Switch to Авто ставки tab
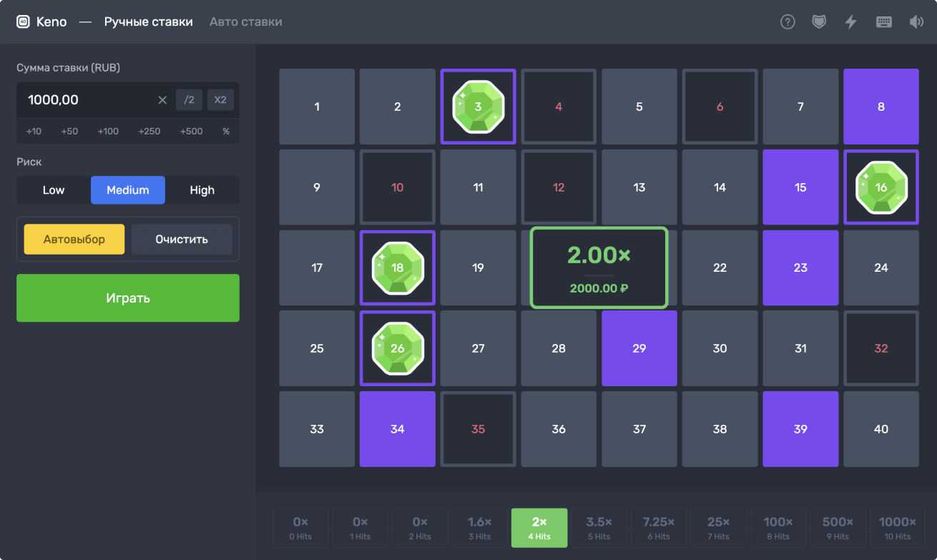Image resolution: width=937 pixels, height=560 pixels. (x=245, y=22)
